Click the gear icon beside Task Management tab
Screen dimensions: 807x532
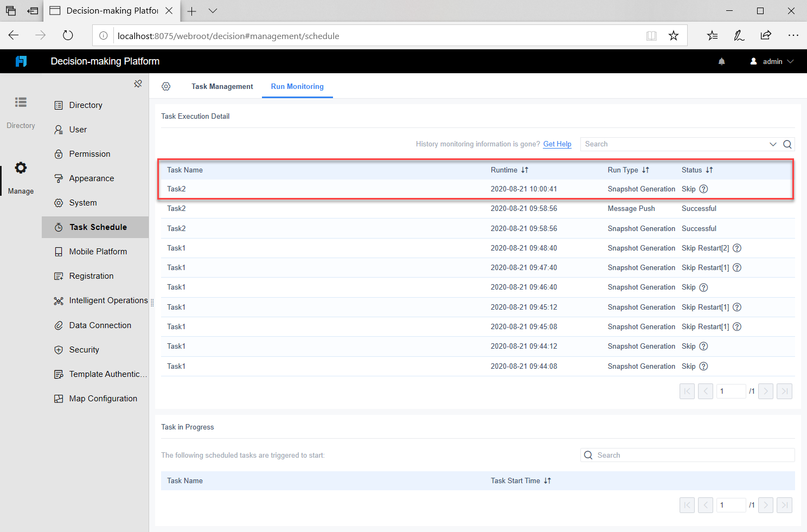coord(166,86)
